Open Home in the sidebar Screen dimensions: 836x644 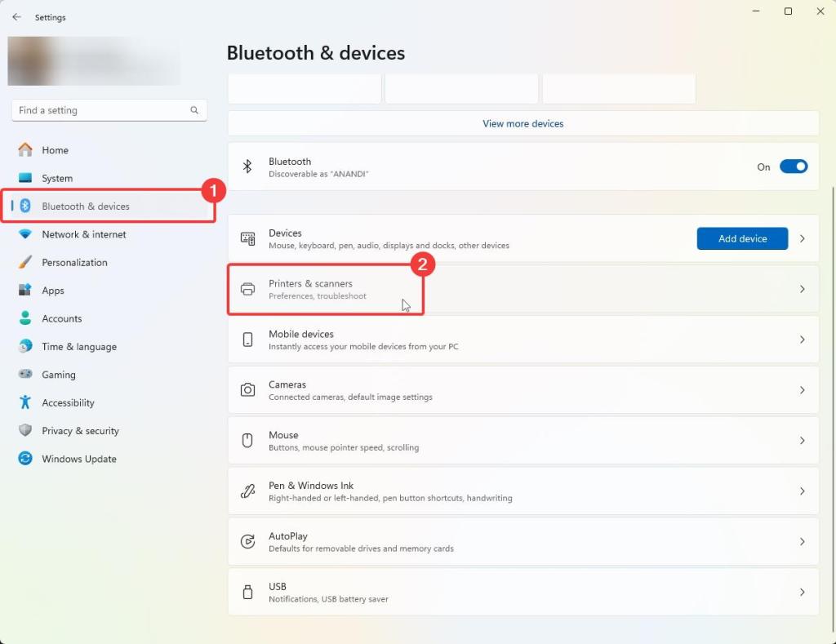tap(109, 150)
